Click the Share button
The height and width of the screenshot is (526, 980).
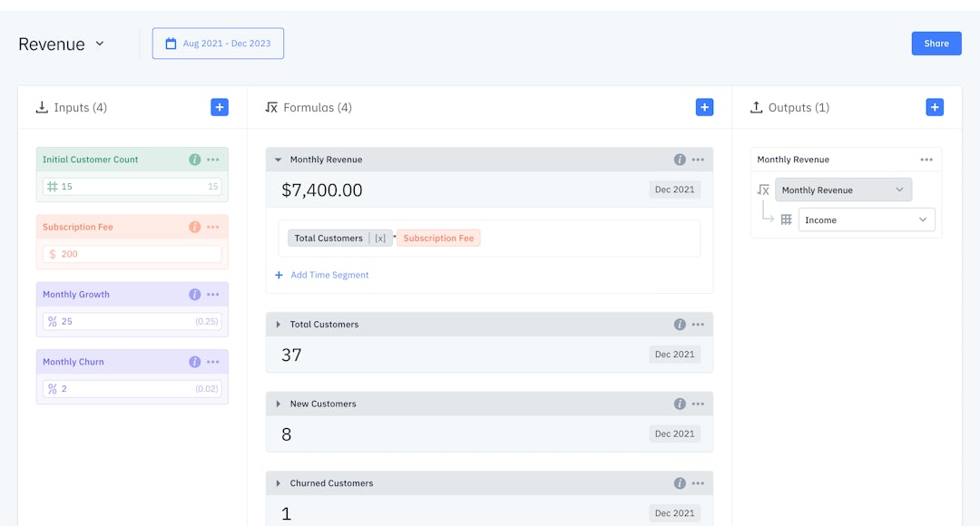[x=936, y=44]
